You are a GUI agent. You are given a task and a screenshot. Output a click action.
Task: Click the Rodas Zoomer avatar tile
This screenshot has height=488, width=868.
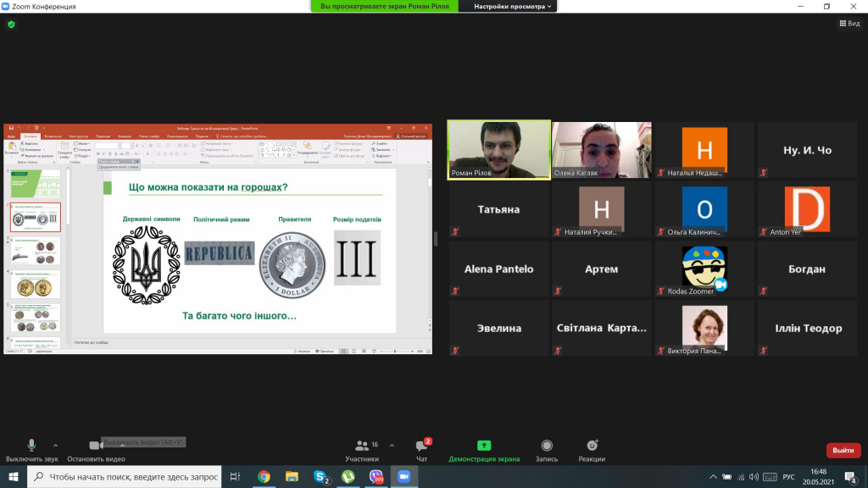704,269
